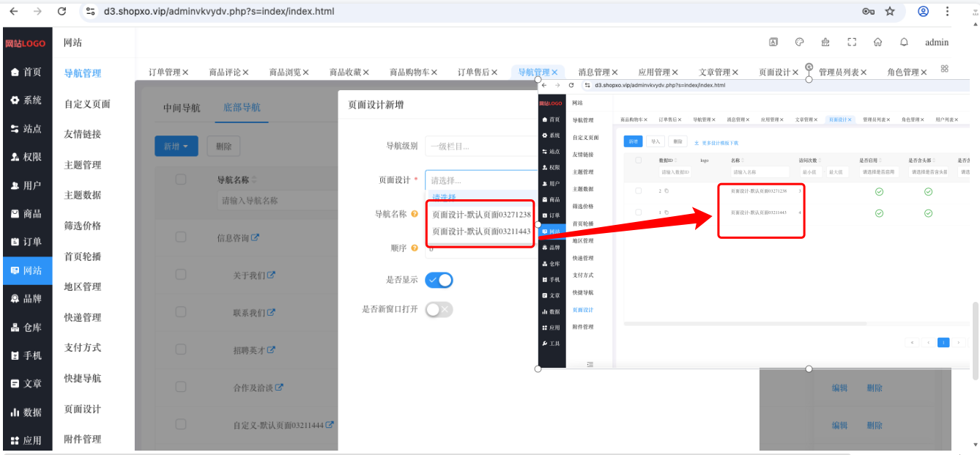Switch to the 中间导航 tab
Image resolution: width=980 pixels, height=455 pixels.
click(x=181, y=108)
